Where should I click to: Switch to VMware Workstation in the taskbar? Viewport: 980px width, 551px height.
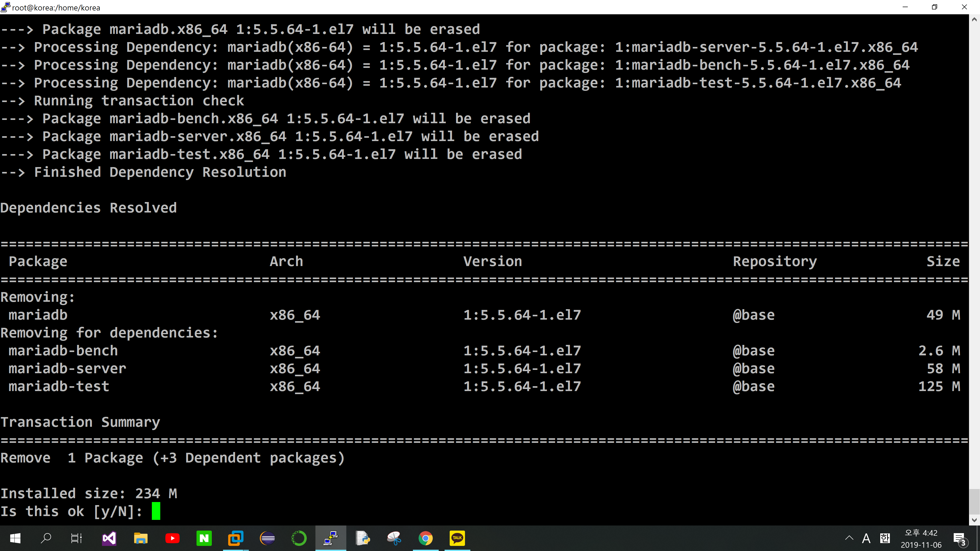click(236, 538)
